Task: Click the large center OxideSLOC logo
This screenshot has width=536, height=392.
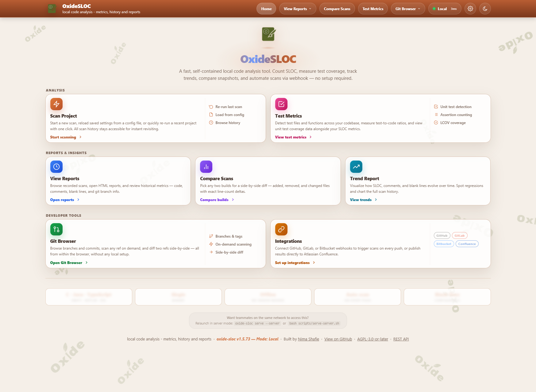Action: 268,34
